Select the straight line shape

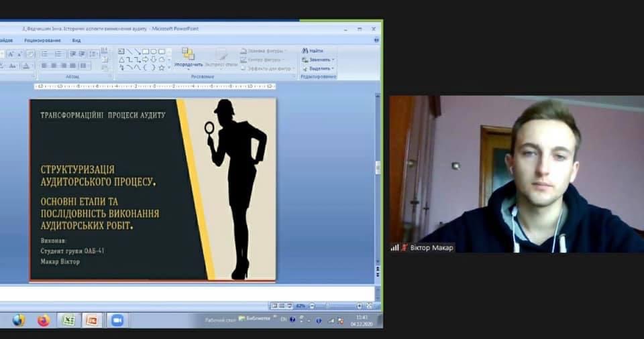point(129,52)
